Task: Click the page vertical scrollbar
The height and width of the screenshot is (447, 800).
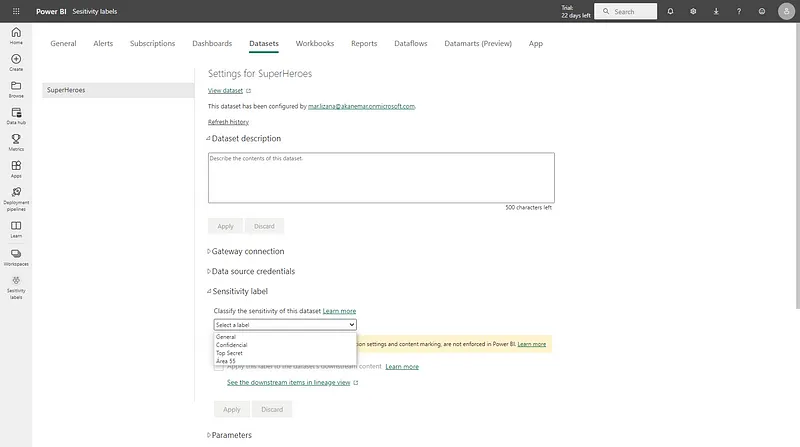Action: pyautogui.click(x=797, y=166)
